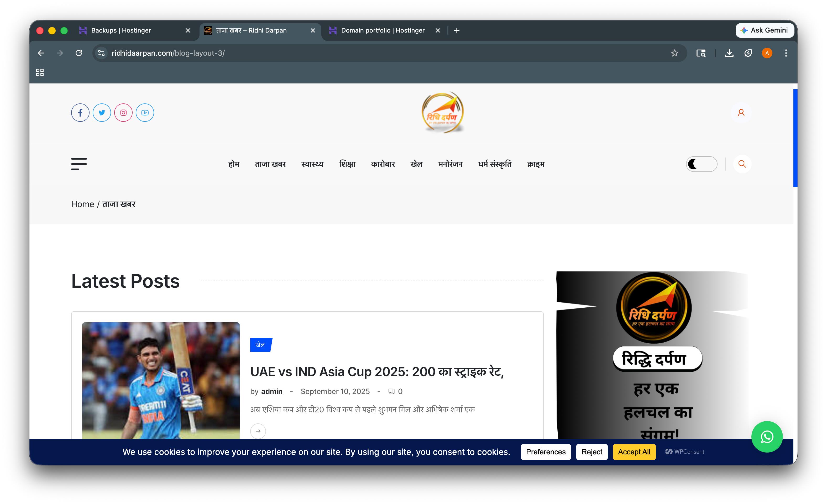Open धर्म संस्कृति in the navigation menu
This screenshot has height=504, width=827.
(495, 164)
